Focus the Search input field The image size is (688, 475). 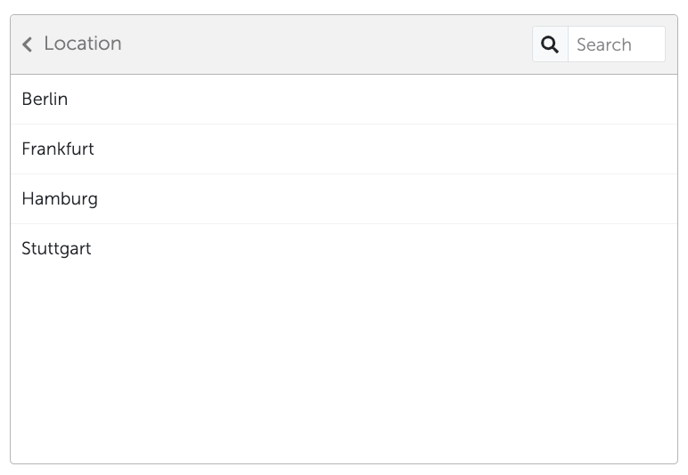click(x=615, y=44)
